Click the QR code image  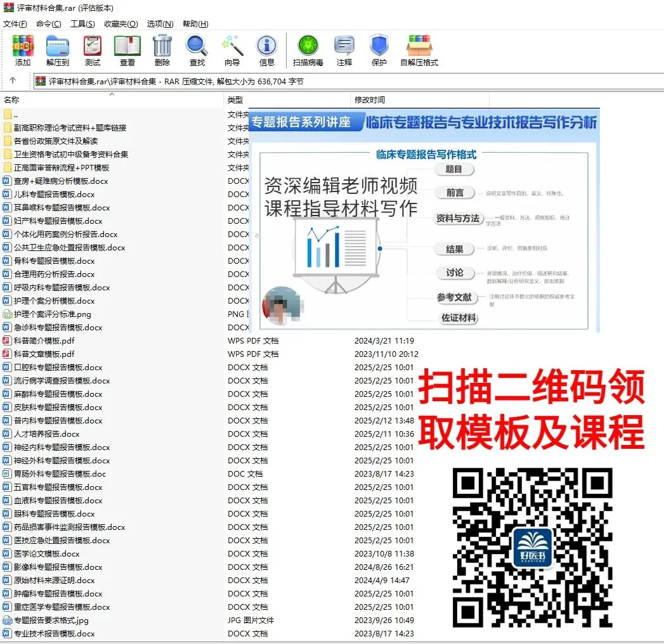pos(532,548)
